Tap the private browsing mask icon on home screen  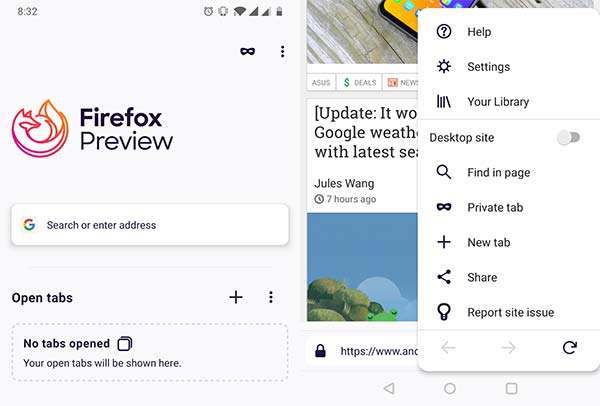[248, 51]
